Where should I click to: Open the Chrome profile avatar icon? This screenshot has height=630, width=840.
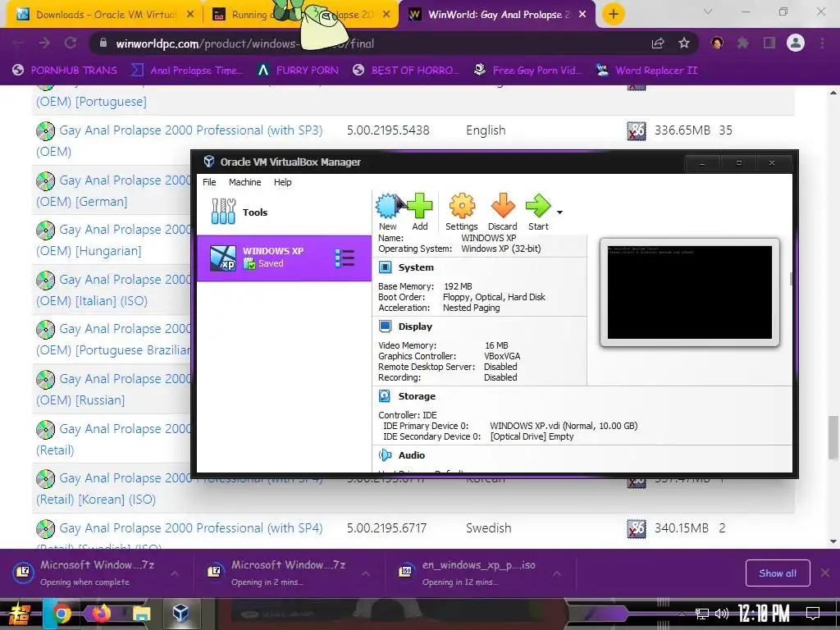tap(796, 43)
